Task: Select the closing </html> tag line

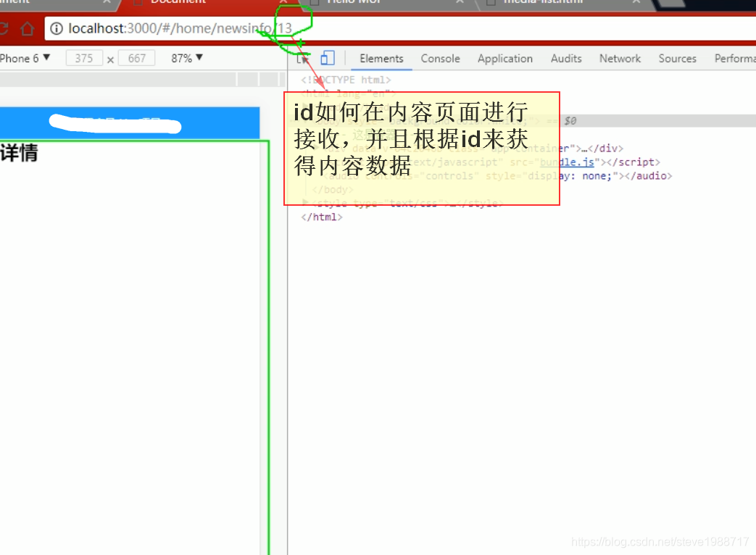Action: pyautogui.click(x=322, y=217)
